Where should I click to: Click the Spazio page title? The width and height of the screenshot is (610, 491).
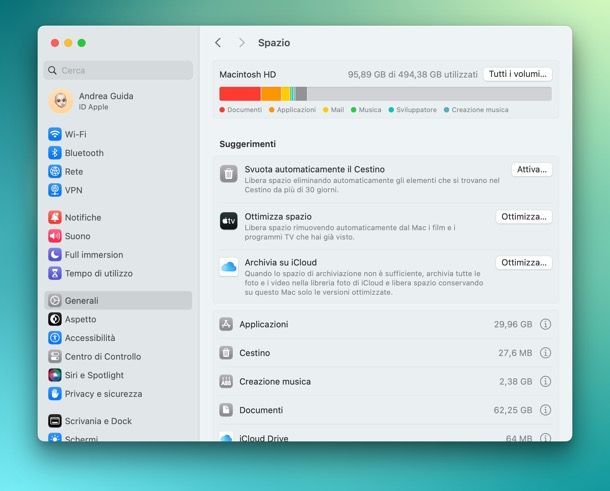tap(274, 43)
